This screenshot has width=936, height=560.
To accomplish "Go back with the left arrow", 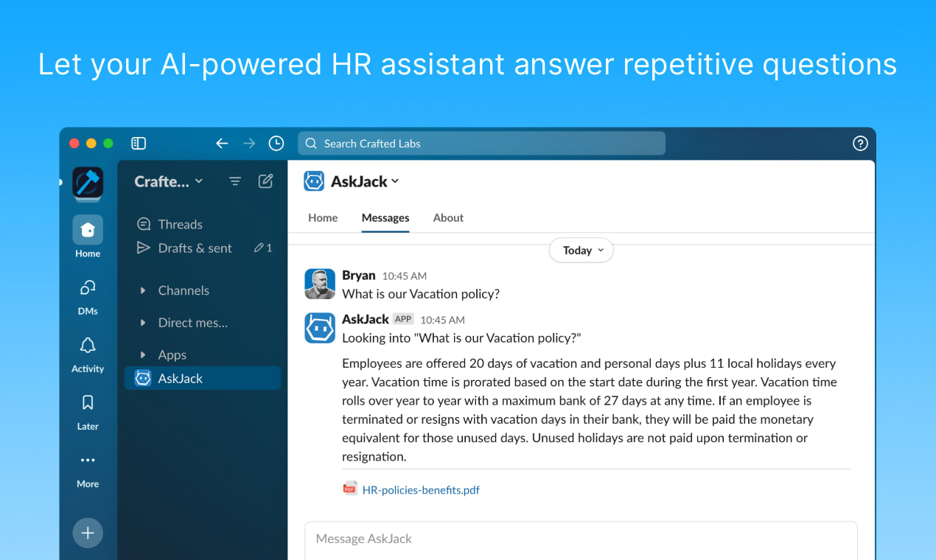I will click(x=222, y=144).
